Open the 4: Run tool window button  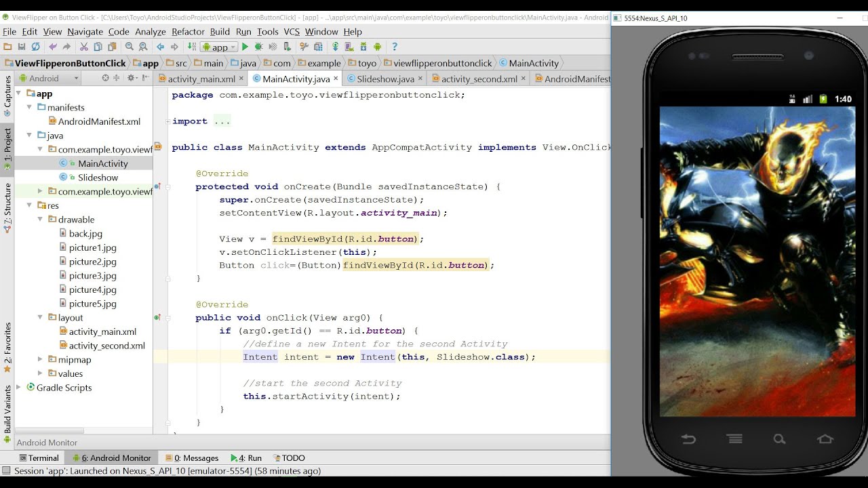click(x=246, y=458)
